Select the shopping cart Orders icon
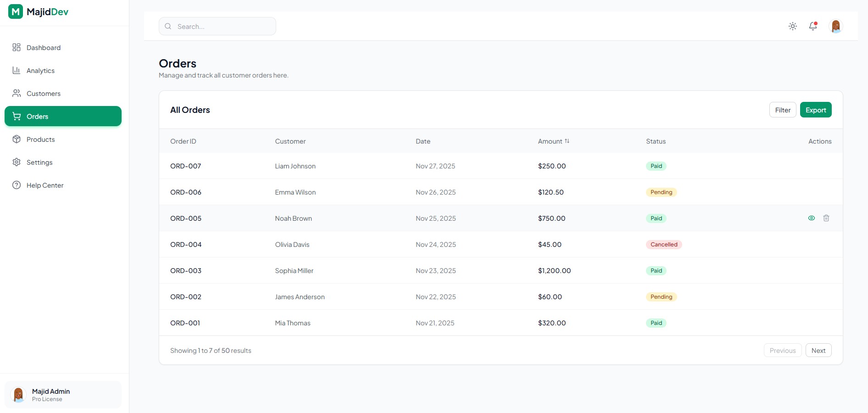Image resolution: width=868 pixels, height=413 pixels. (x=17, y=116)
